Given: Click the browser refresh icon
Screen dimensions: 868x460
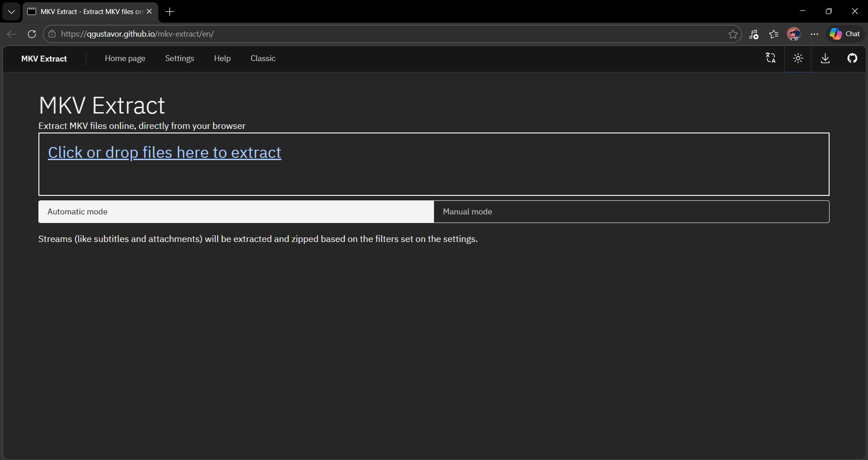Looking at the screenshot, I should (32, 34).
